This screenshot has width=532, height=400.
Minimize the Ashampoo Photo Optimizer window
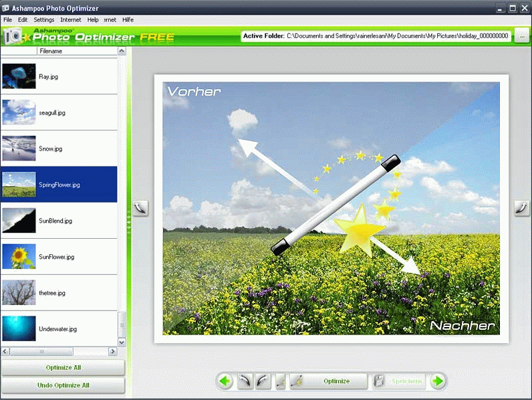point(500,8)
